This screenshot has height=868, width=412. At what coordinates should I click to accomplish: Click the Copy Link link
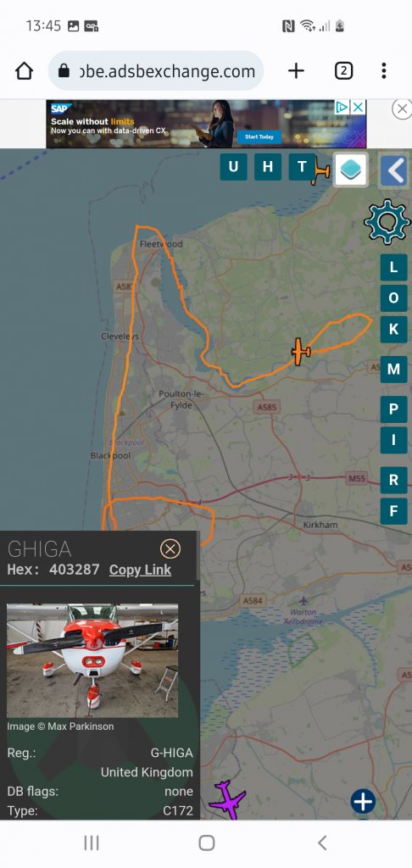coord(140,570)
